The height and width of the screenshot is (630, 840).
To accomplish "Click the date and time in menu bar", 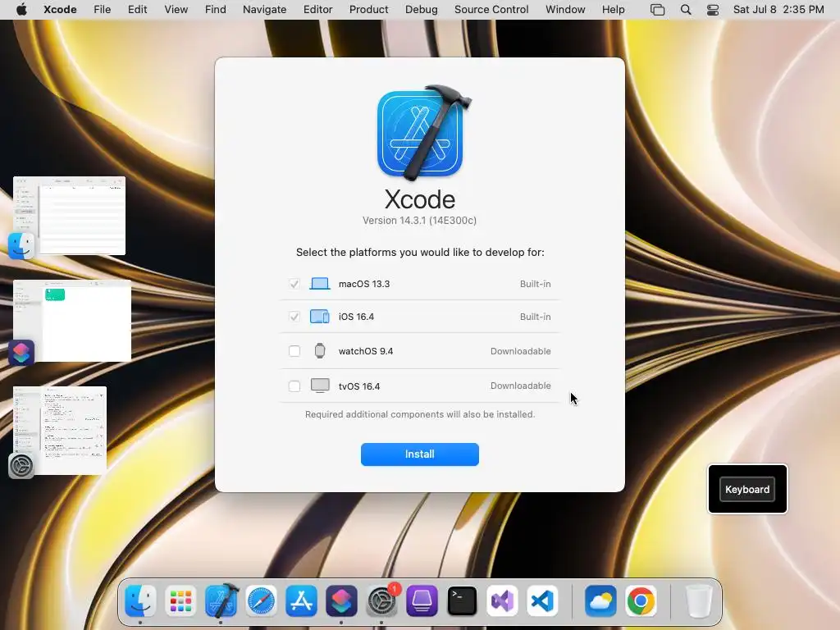I will 778,9.
